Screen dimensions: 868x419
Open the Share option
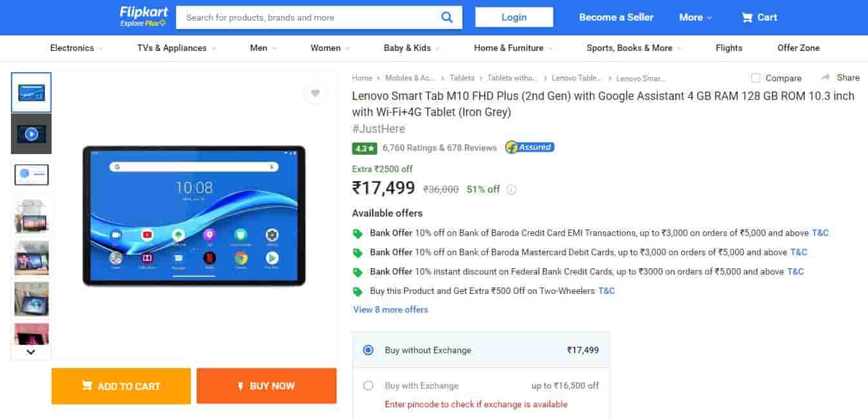click(845, 77)
